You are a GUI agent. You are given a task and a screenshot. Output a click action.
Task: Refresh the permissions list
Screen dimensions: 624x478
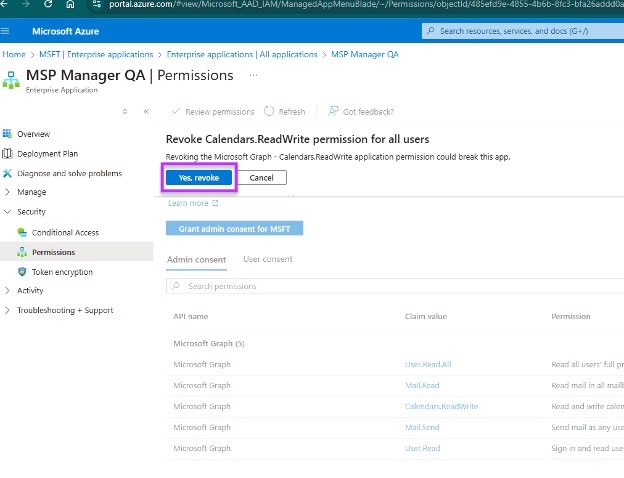pos(285,112)
